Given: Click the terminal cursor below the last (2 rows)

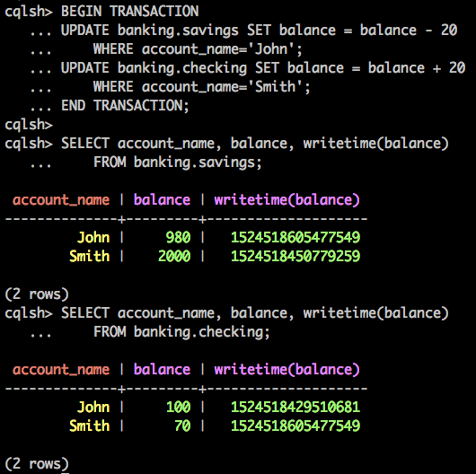Looking at the screenshot, I should pyautogui.click(x=65, y=473).
